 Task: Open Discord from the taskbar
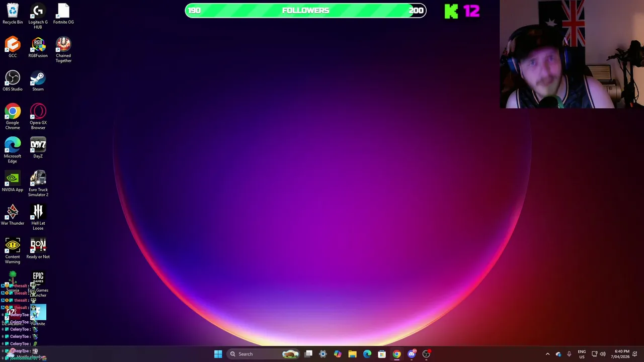point(412,354)
